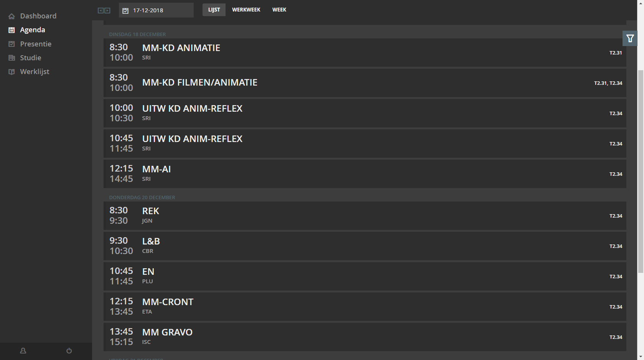Open the user profile icon

(x=23, y=351)
